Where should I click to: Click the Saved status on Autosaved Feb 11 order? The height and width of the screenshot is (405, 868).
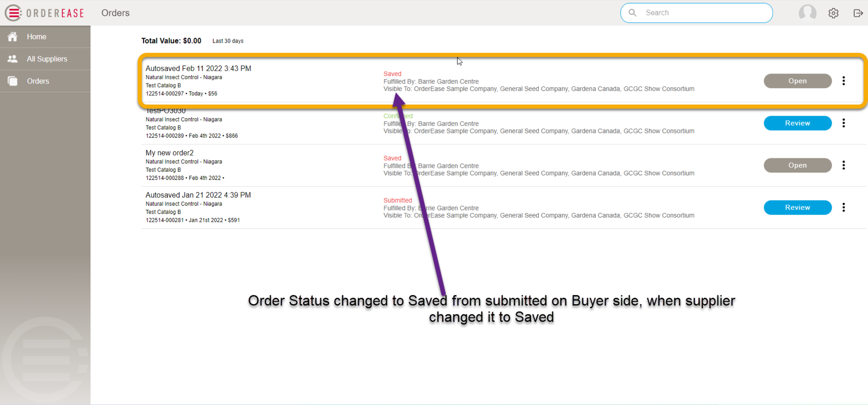pyautogui.click(x=392, y=73)
